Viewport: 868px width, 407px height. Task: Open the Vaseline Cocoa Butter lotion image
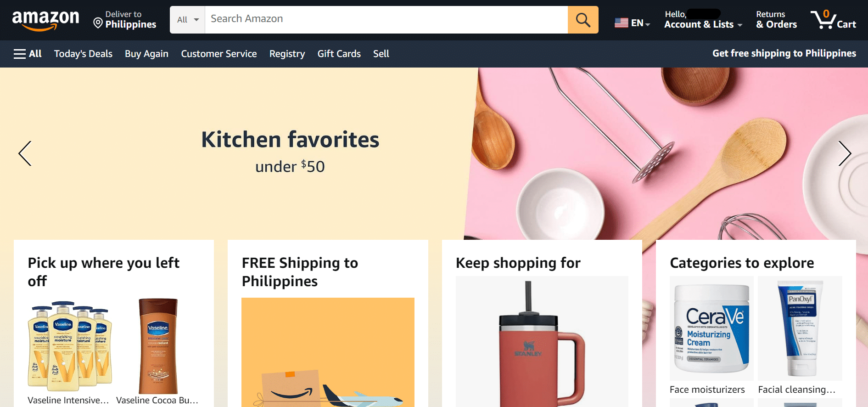(158, 346)
